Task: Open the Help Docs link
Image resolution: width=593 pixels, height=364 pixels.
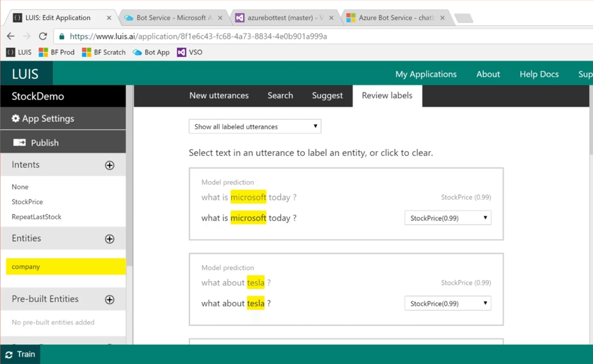Action: coord(539,74)
